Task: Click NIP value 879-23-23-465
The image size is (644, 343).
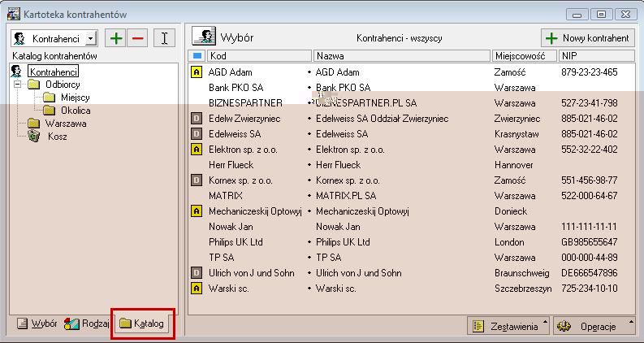Action: click(x=589, y=72)
